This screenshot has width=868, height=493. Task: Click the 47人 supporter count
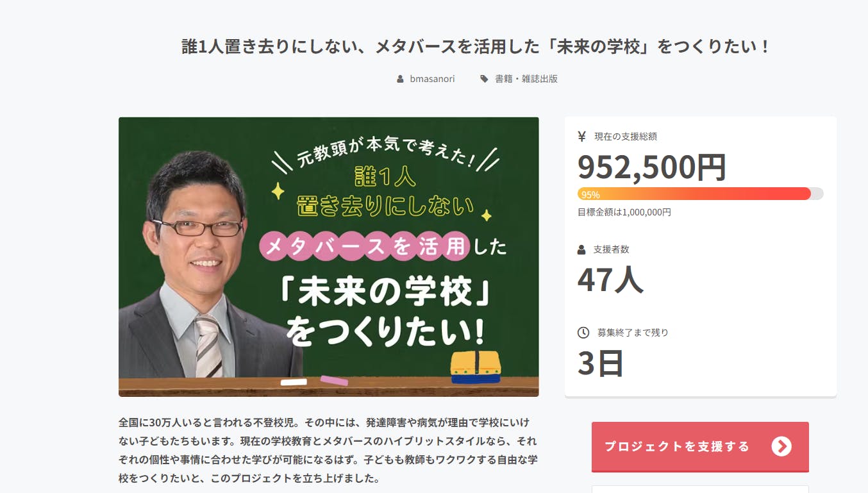click(610, 280)
